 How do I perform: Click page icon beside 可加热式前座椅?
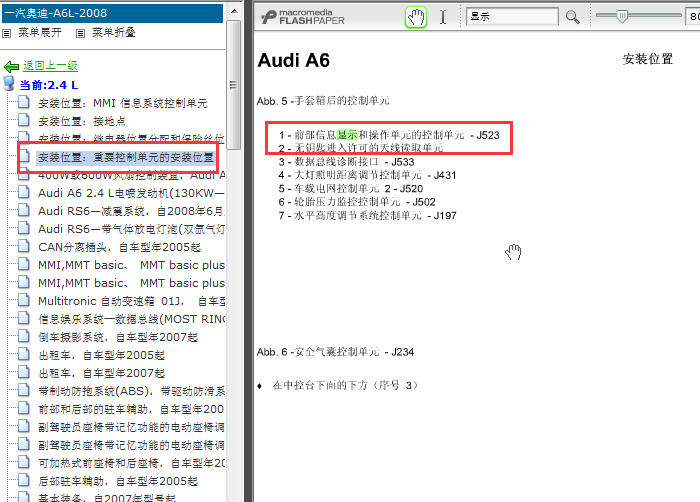pos(24,462)
